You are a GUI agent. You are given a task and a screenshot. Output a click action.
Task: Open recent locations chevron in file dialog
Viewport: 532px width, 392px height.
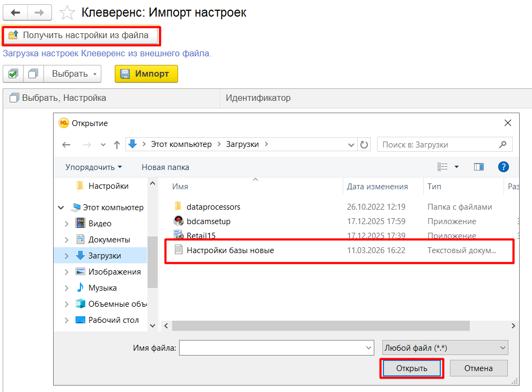[103, 145]
